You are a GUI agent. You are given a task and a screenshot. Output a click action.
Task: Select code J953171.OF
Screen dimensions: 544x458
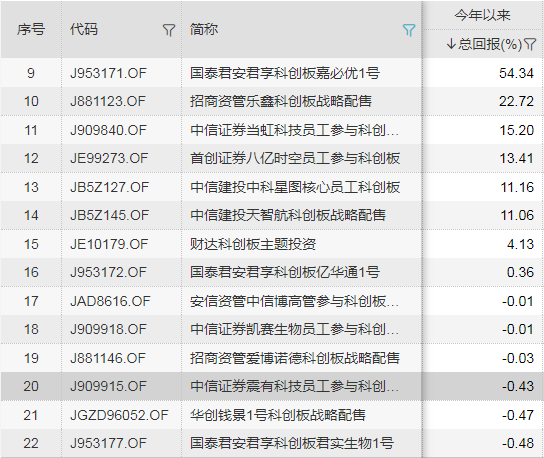tap(108, 73)
